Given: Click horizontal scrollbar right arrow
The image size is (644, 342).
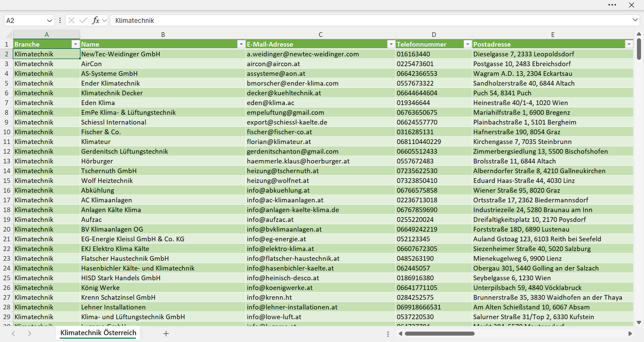Looking at the screenshot, I should coord(630,334).
